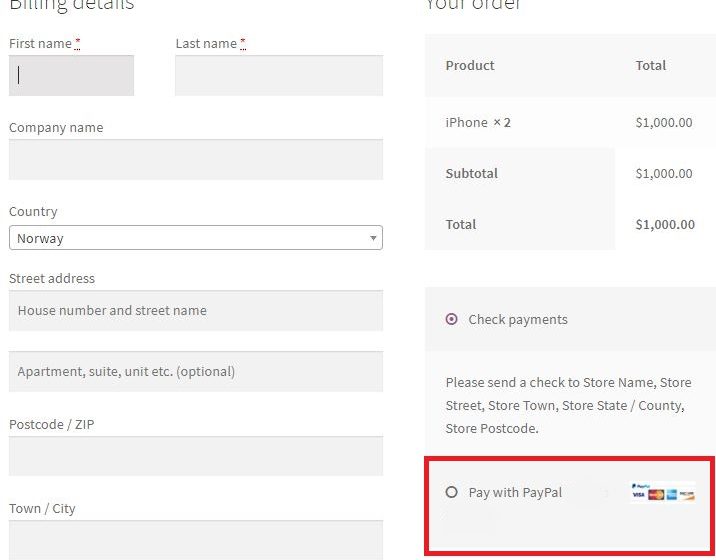Click the First name field label
The width and height of the screenshot is (716, 560).
click(40, 43)
